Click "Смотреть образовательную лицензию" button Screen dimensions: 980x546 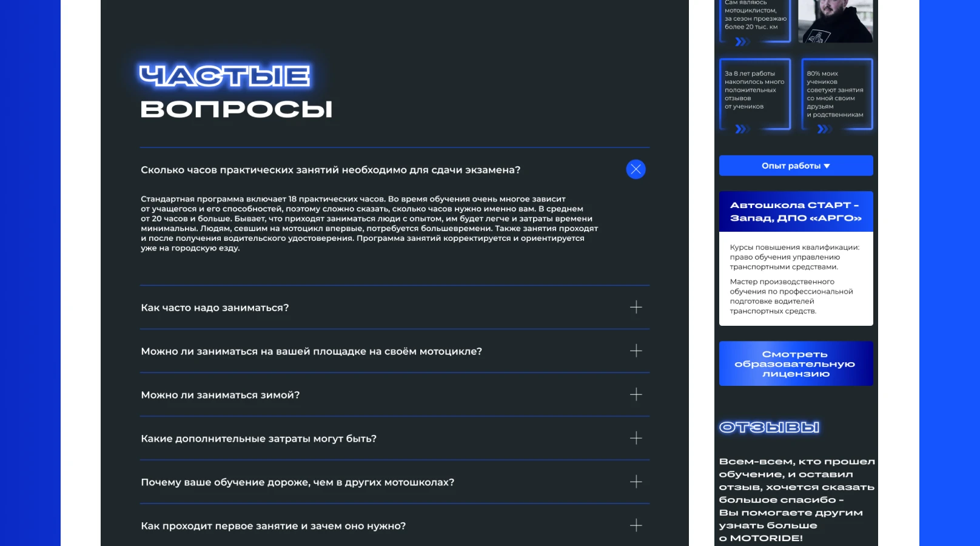click(x=796, y=363)
